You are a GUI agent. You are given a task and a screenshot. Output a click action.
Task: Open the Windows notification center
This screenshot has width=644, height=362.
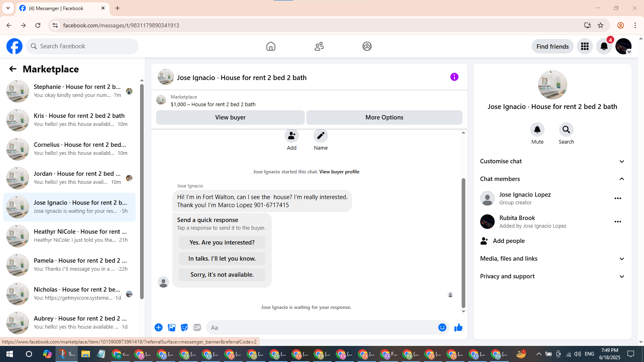(x=631, y=354)
